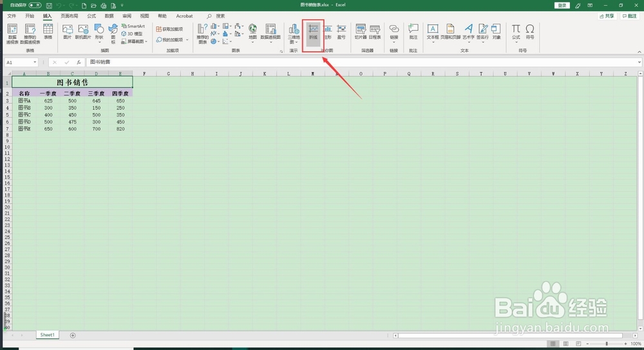Click the Insert Function fx button

click(x=79, y=62)
